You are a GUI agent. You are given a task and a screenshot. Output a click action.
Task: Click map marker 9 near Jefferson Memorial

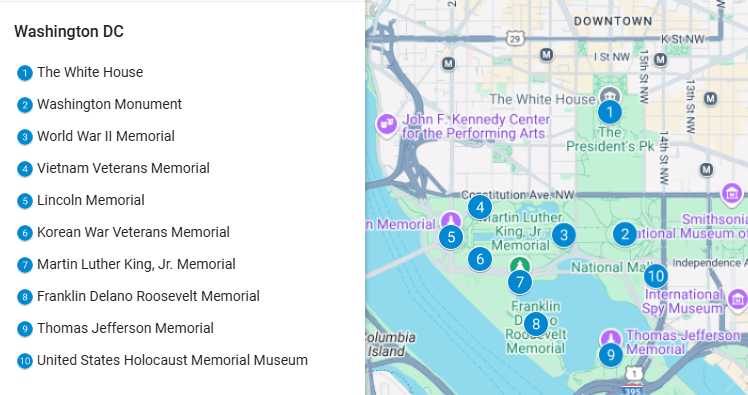point(610,354)
